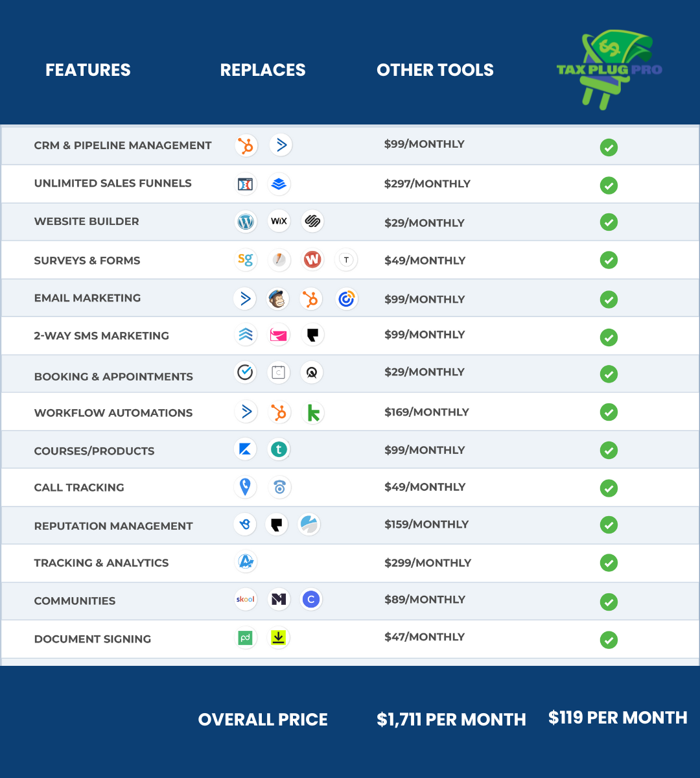The width and height of the screenshot is (700, 778).
Task: Click the WordPress icon in Website Builder row
Action: [246, 222]
